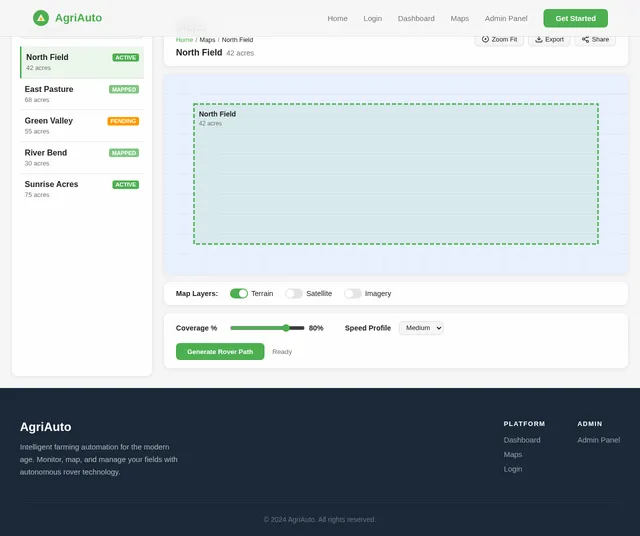Enable the Imagery map layer
Image resolution: width=640 pixels, height=536 pixels.
[x=353, y=294]
